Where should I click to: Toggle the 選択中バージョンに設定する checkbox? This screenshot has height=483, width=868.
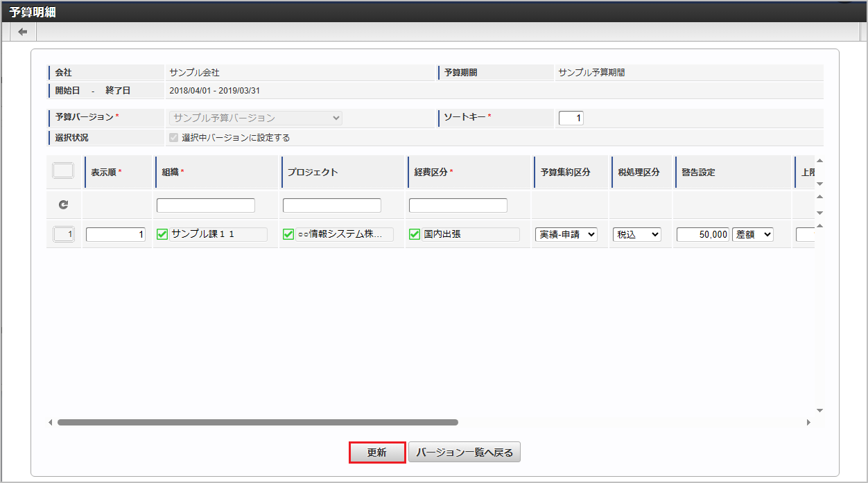173,137
